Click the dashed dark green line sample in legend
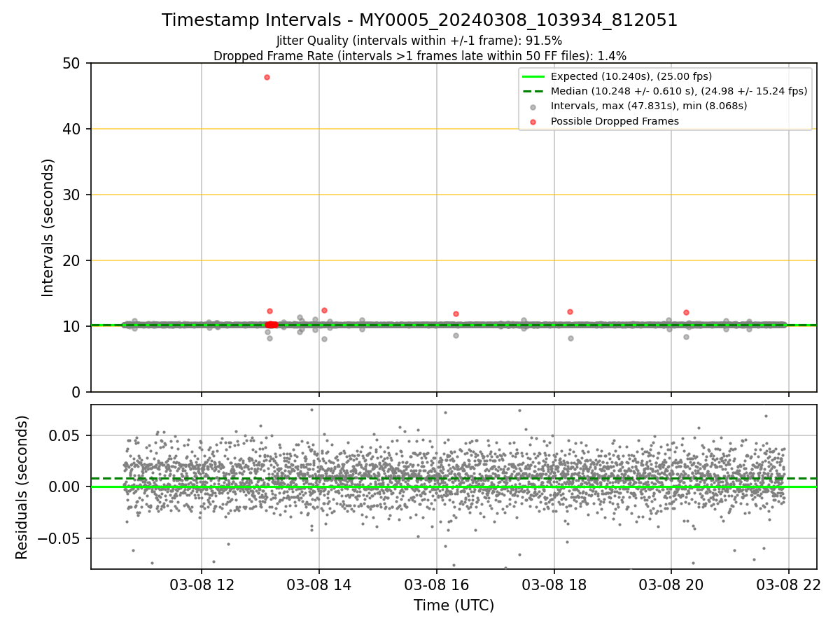Viewport: 840px width, 630px height. [533, 91]
